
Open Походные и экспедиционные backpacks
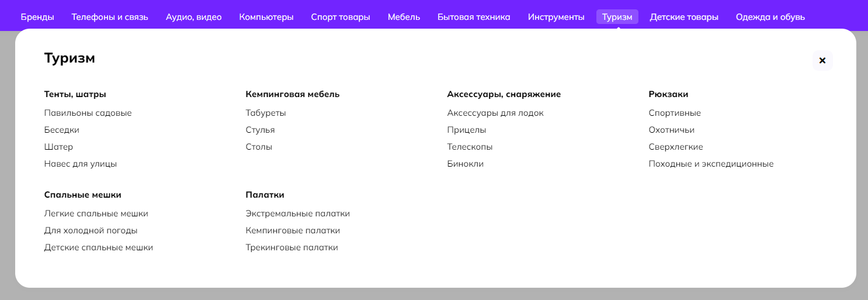click(711, 164)
